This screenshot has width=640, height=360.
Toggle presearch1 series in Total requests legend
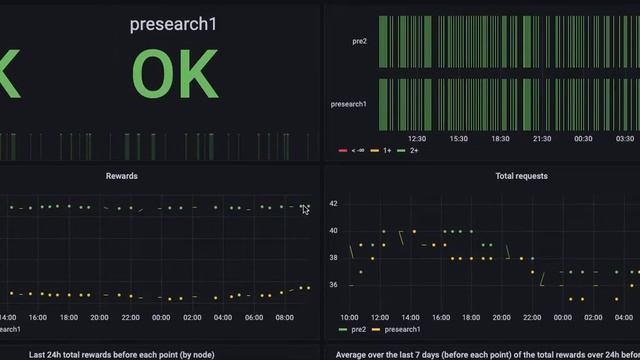click(396, 329)
